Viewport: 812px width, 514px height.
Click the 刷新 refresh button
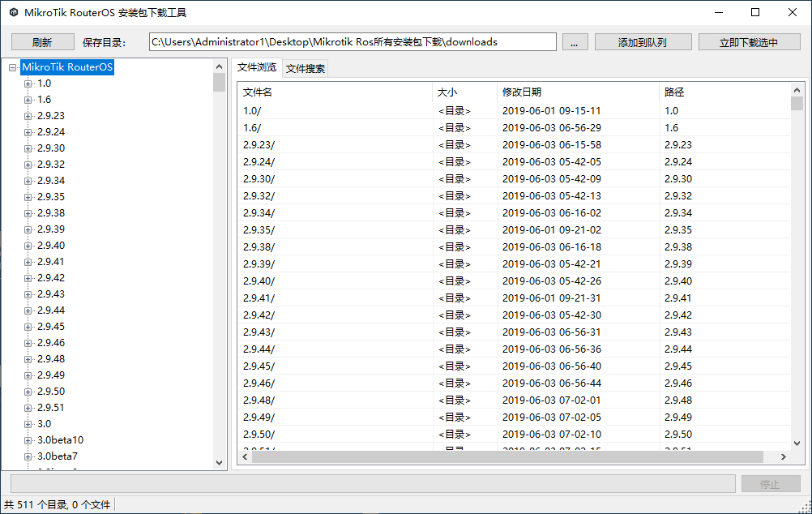[42, 42]
